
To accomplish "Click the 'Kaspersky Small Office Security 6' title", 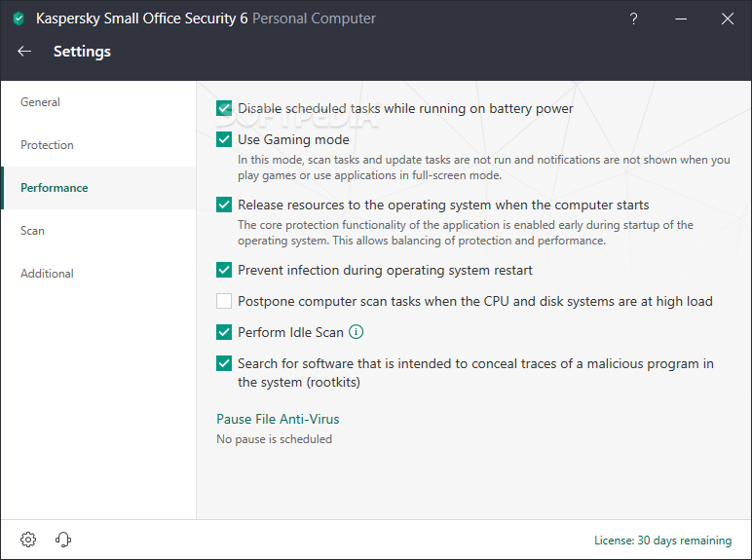I will click(x=142, y=19).
